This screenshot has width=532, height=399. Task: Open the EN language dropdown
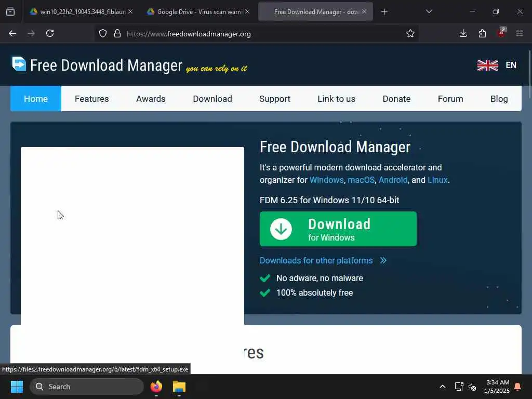coord(511,65)
